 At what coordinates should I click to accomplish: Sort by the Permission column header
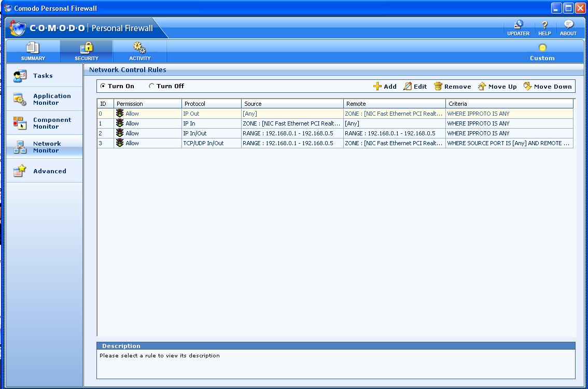[148, 104]
